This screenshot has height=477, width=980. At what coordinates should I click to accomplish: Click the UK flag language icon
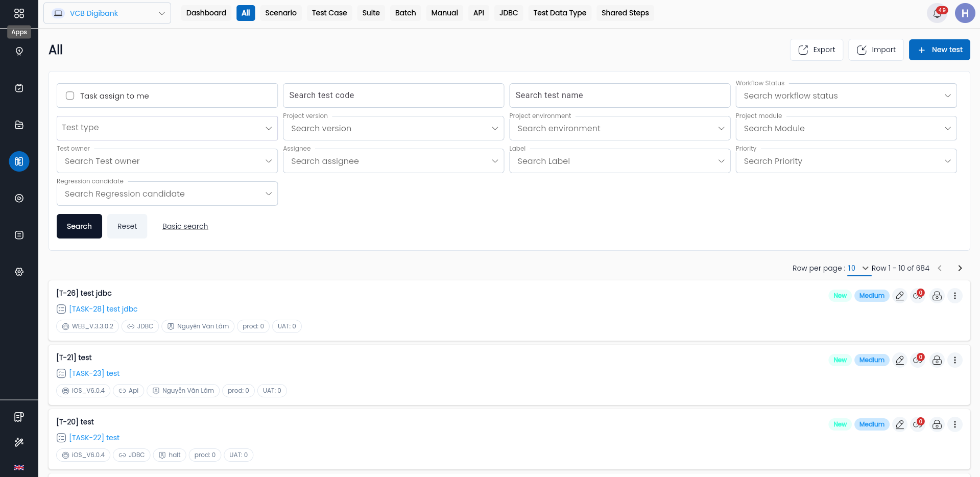(x=19, y=468)
